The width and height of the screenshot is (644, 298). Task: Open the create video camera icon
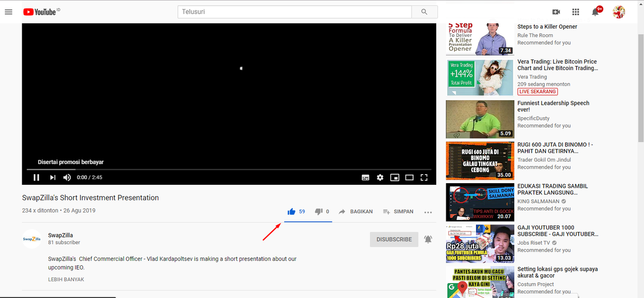pyautogui.click(x=556, y=12)
